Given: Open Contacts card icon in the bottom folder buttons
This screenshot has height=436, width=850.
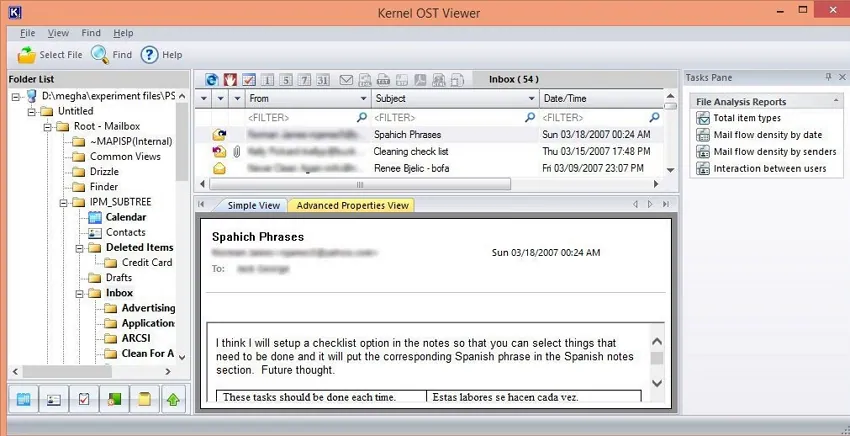Looking at the screenshot, I should pos(53,400).
